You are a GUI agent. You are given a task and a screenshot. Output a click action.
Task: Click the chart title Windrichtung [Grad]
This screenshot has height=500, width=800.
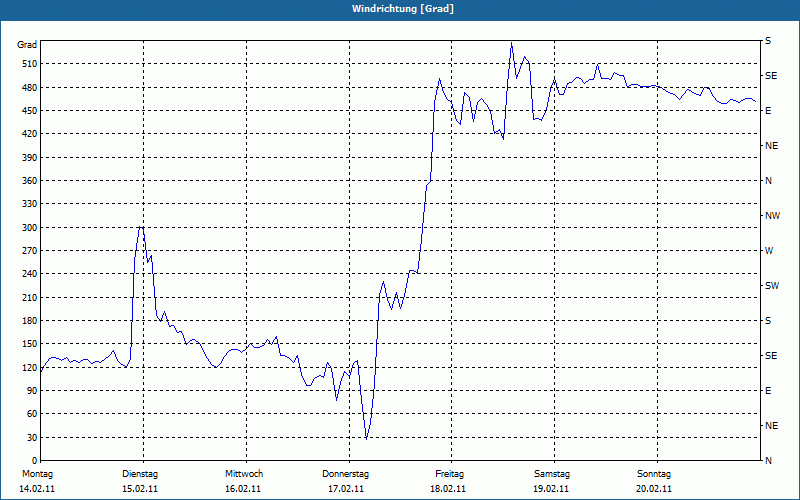click(x=400, y=9)
